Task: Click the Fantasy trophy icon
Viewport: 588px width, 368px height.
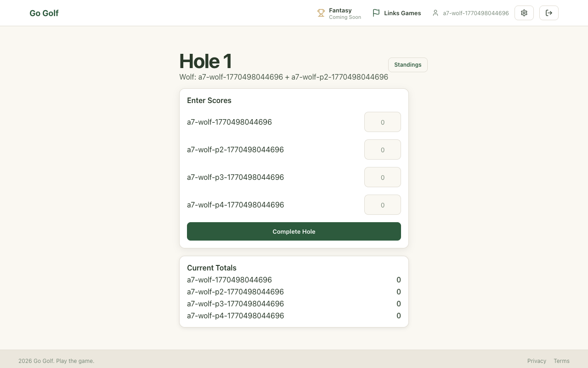Action: coord(321,13)
